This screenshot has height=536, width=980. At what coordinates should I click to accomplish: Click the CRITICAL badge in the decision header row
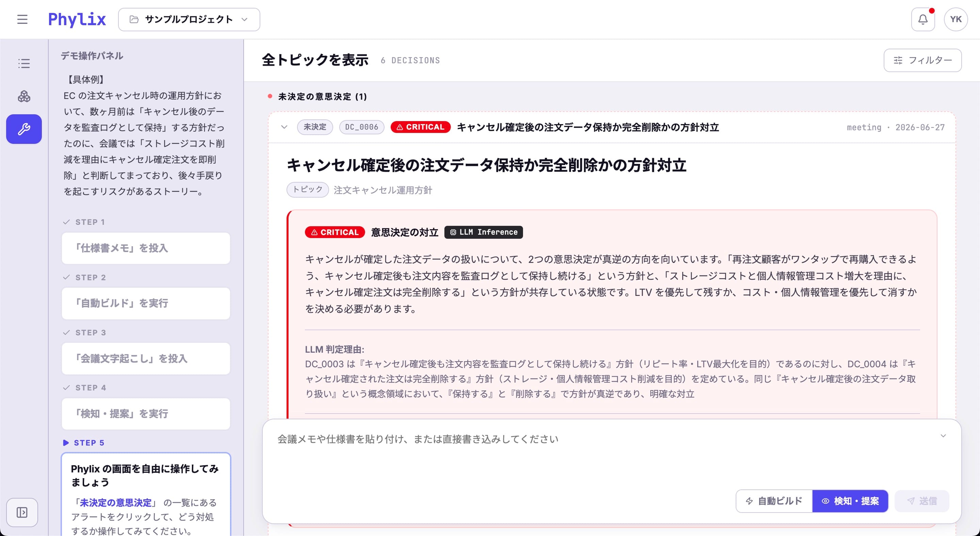[x=420, y=127]
